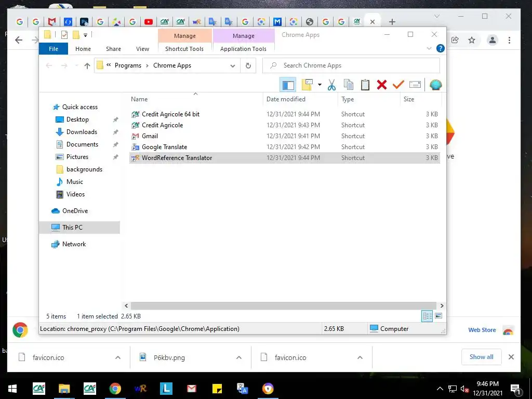
Task: Click the blue Help question mark icon
Action: pos(441,48)
